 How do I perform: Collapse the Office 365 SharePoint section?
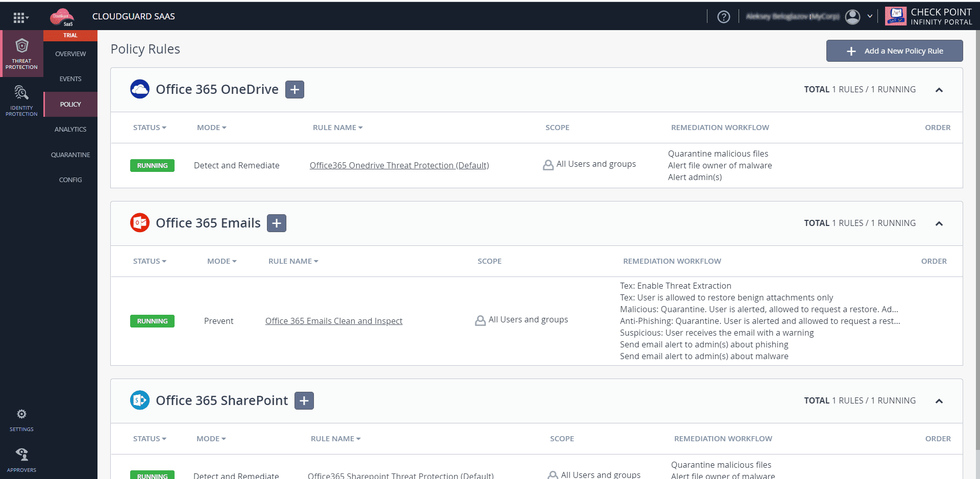(939, 401)
